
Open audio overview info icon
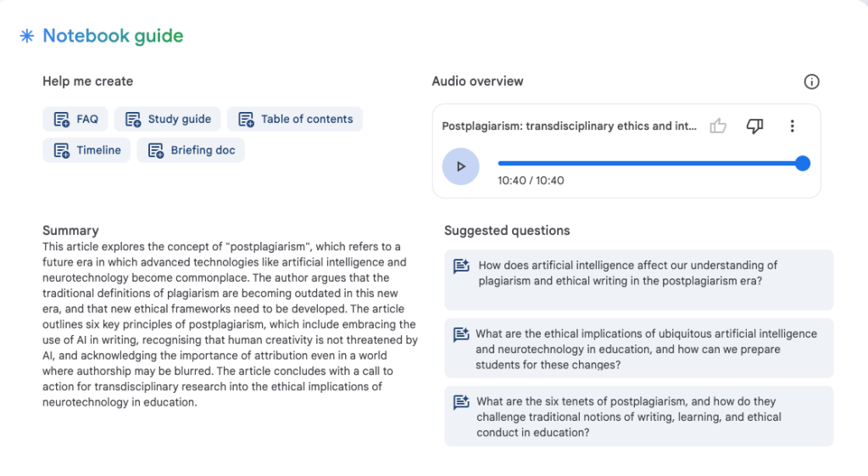click(811, 81)
